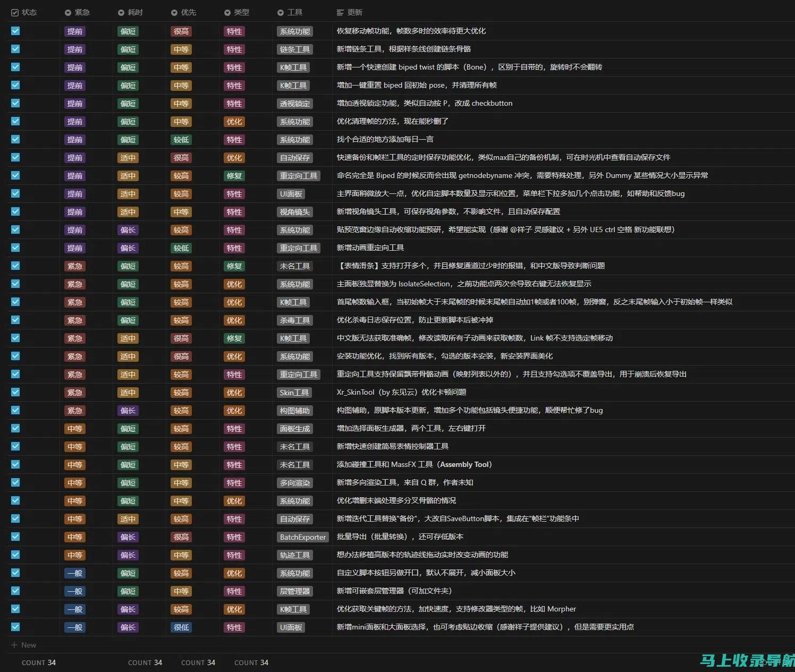This screenshot has width=795, height=672.
Task: Click the UI面板 tag in the 主界面稍微放大 row
Action: [x=291, y=194]
